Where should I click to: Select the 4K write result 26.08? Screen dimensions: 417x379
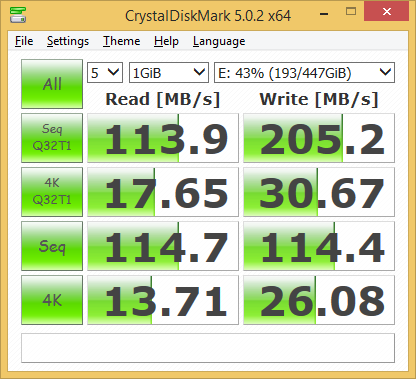319,300
